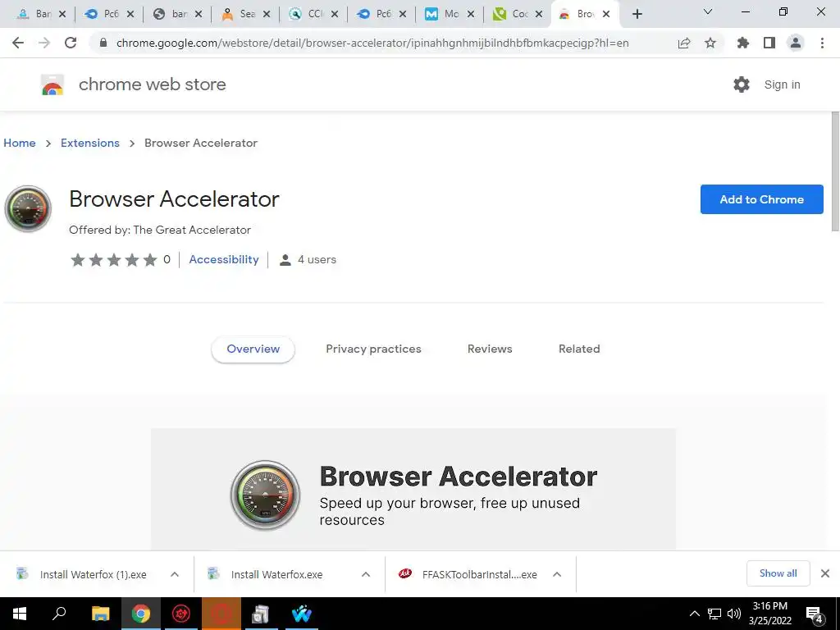
Task: Click the share page icon in address bar
Action: click(684, 43)
